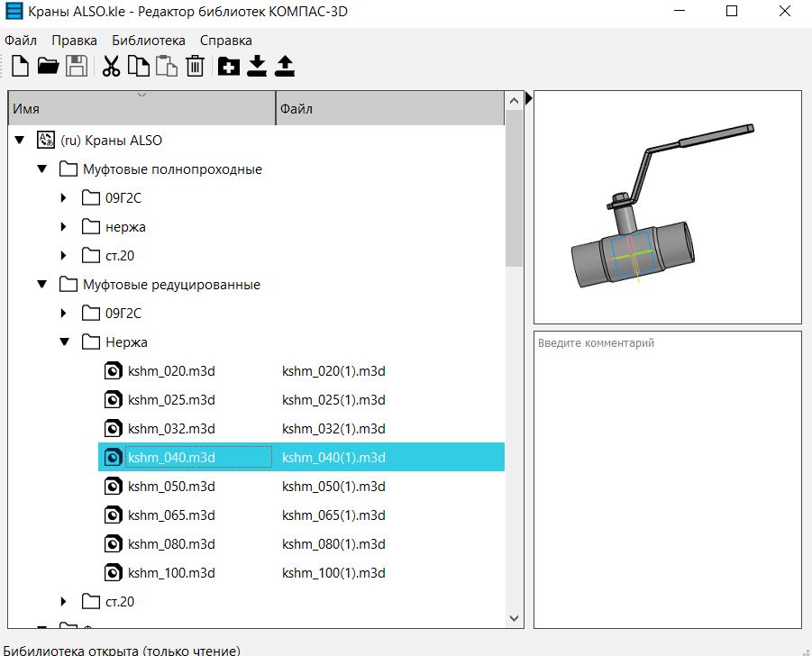This screenshot has width=812, height=656.
Task: Click the Введите комментарий comment field
Action: 667,479
